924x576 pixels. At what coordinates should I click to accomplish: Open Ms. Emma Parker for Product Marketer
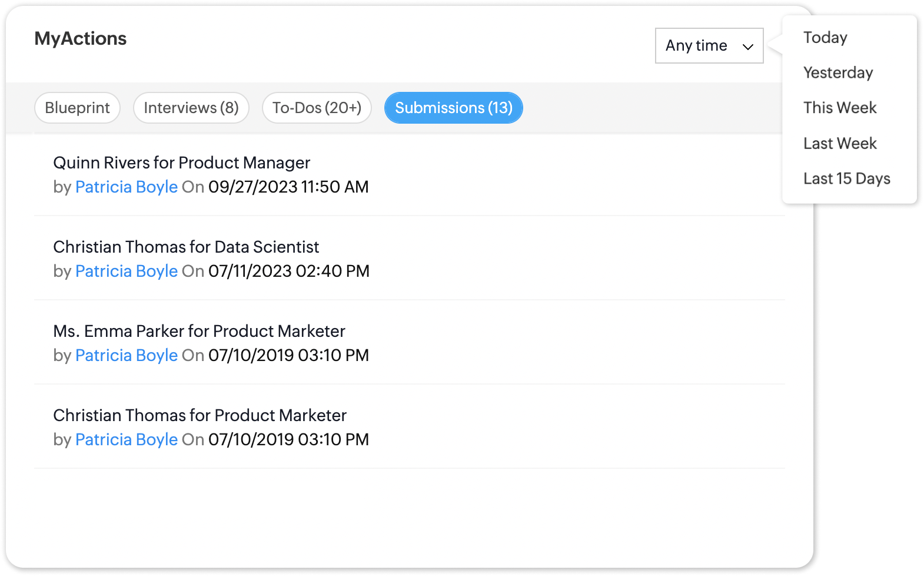point(199,331)
